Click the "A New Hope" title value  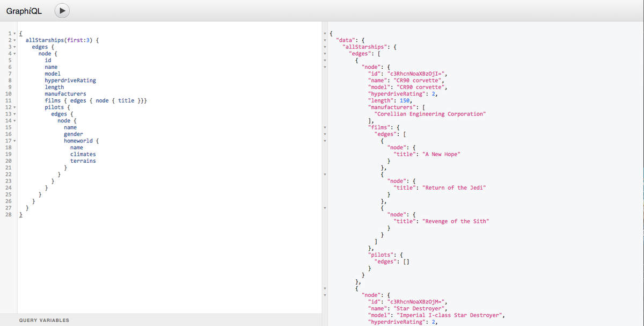(x=441, y=154)
